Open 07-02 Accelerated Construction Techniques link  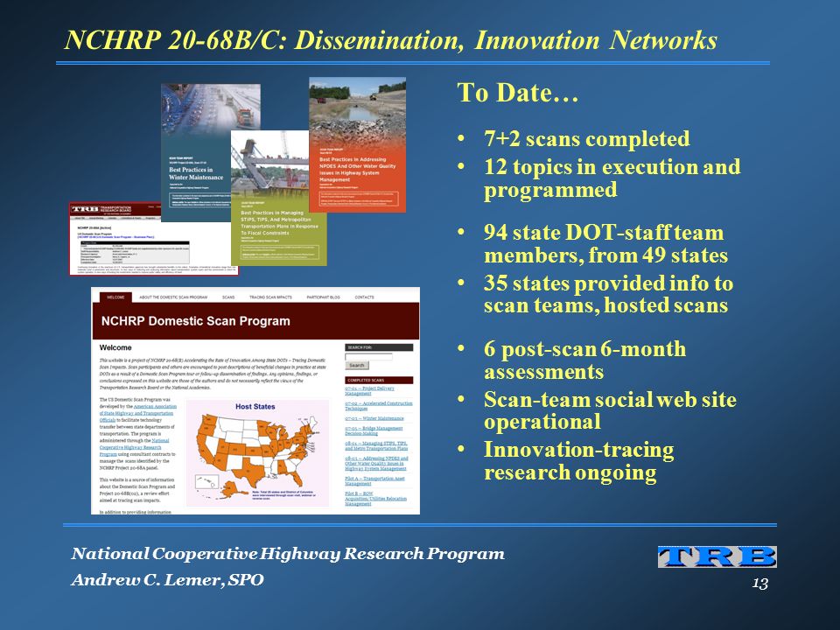click(379, 405)
